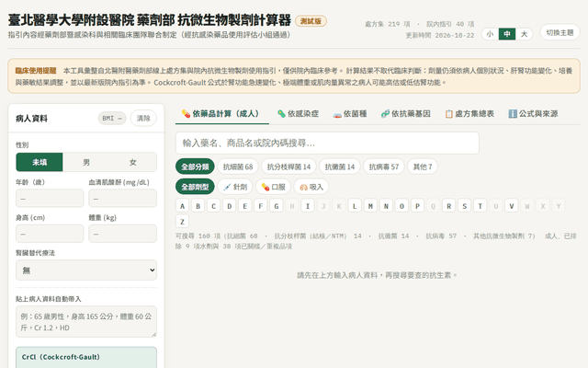Click the 測試版 badge
This screenshot has width=588, height=368.
click(x=311, y=21)
